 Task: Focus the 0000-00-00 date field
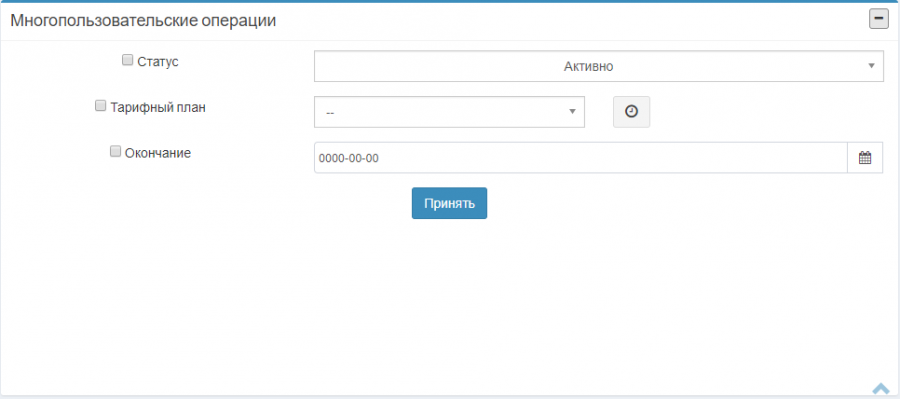tap(581, 157)
